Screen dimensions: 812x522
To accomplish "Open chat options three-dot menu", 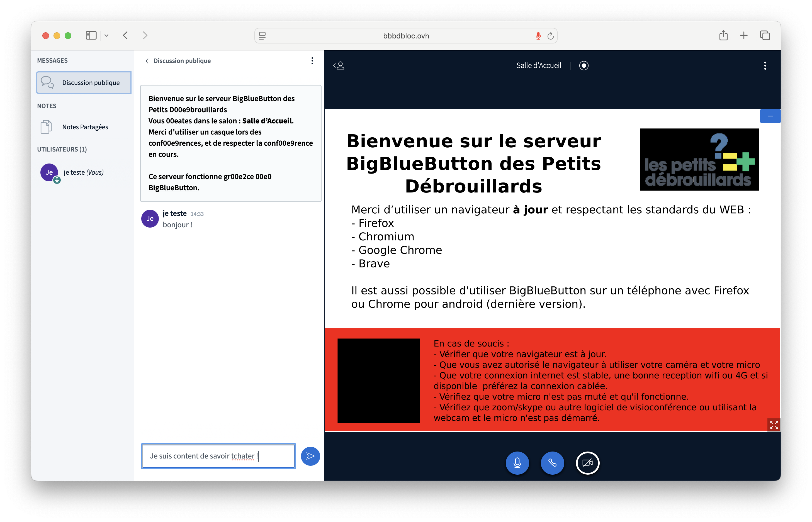I will tap(312, 61).
